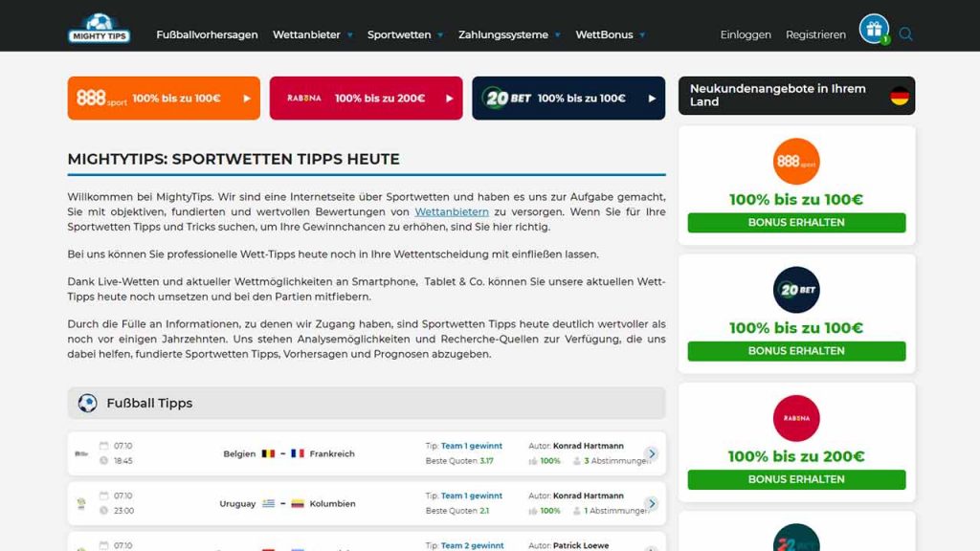Expand the Sportwetten dropdown arrow

click(x=440, y=35)
